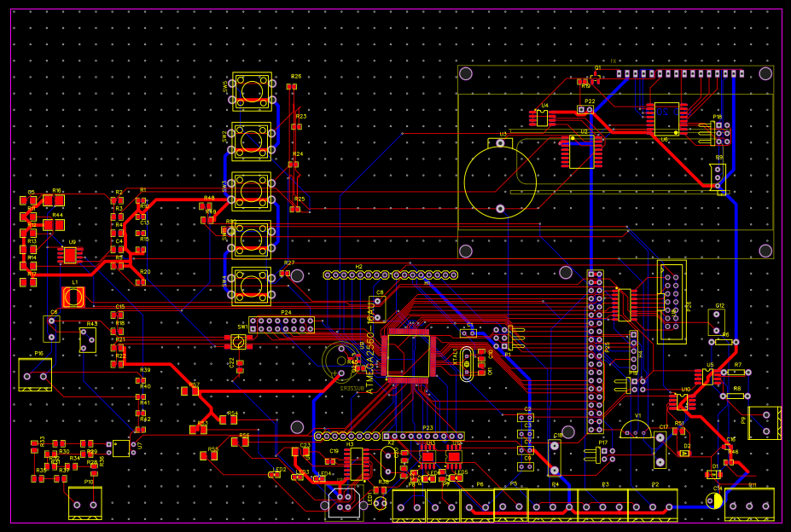Toggle the small SW1 switch footprint
This screenshot has height=532, width=791.
click(x=236, y=341)
